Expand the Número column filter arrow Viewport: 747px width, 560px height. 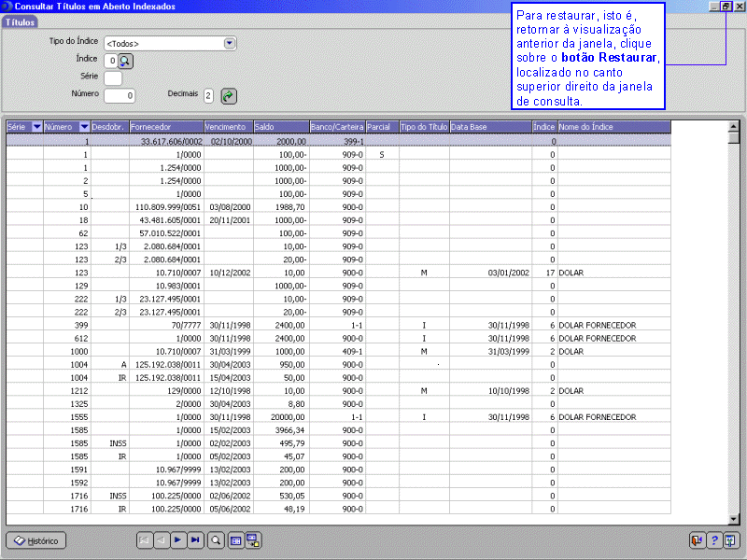(84, 127)
